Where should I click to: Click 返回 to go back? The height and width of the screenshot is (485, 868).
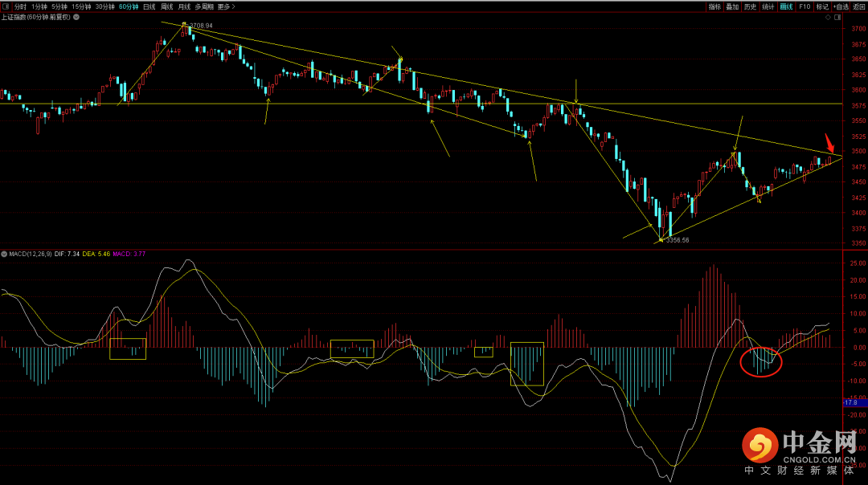[x=858, y=6]
